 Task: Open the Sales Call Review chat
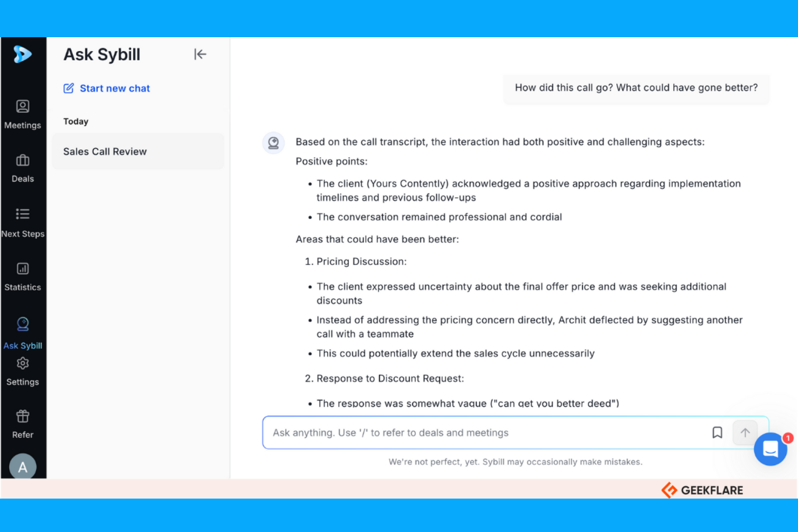(105, 151)
